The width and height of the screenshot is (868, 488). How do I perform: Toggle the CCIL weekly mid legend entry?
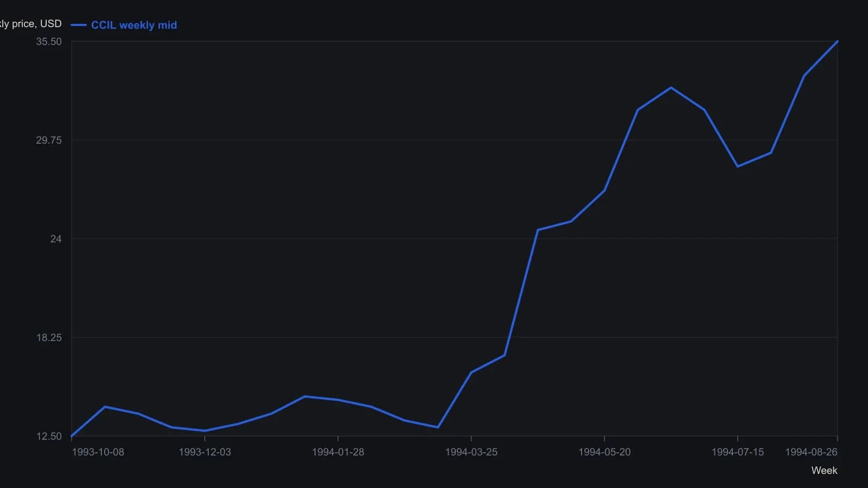[124, 25]
